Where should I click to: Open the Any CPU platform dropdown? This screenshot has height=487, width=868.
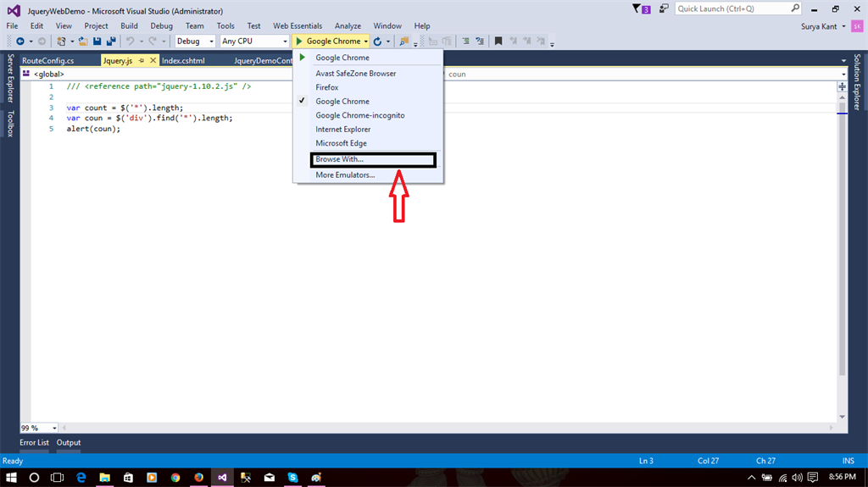(x=254, y=41)
